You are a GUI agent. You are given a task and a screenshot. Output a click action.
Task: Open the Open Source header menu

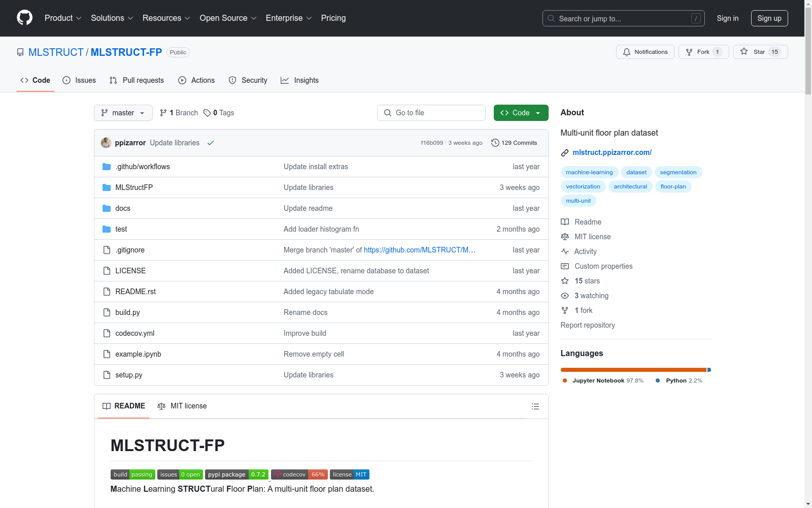coord(228,18)
